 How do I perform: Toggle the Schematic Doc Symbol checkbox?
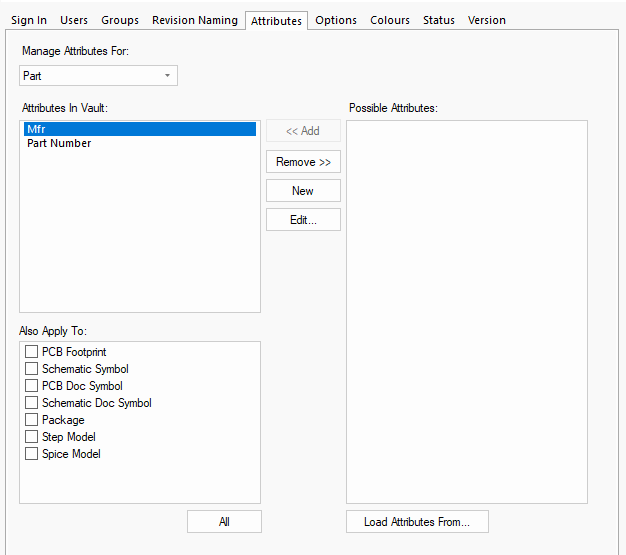(x=32, y=403)
